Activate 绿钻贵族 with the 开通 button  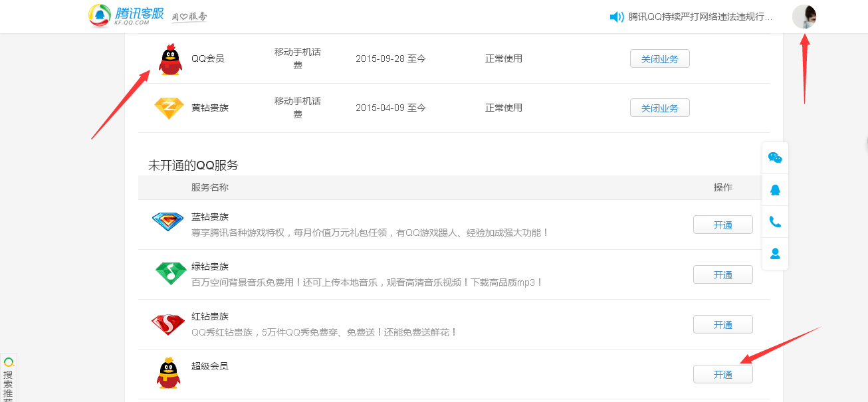pyautogui.click(x=723, y=274)
